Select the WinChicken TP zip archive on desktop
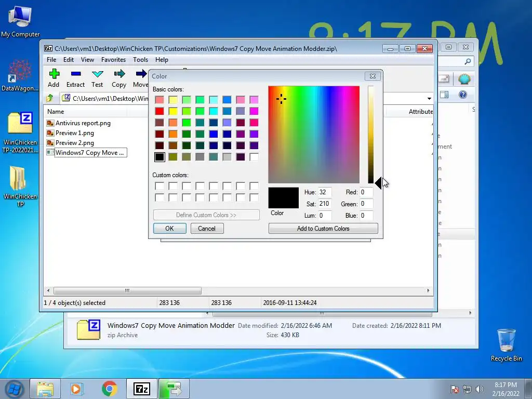 tap(20, 132)
